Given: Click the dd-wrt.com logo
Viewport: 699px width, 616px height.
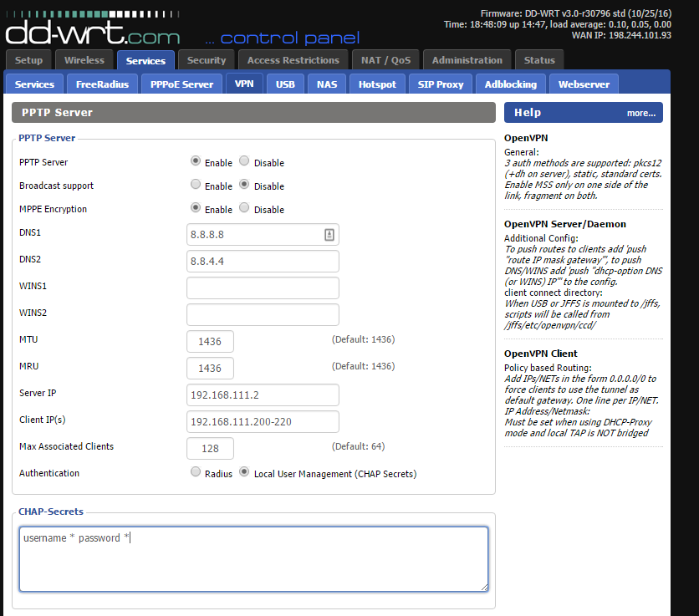Looking at the screenshot, I should [x=93, y=33].
